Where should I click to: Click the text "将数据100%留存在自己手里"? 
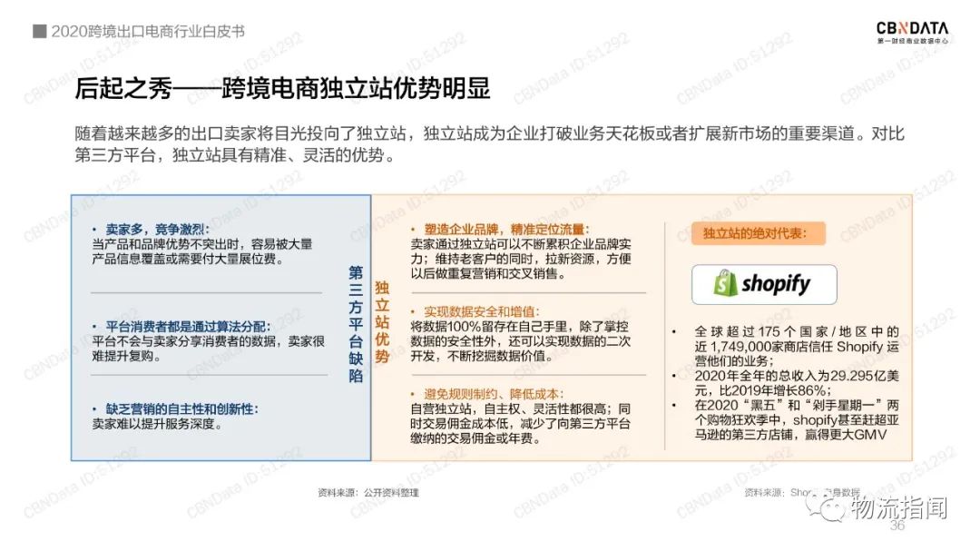pos(521,341)
